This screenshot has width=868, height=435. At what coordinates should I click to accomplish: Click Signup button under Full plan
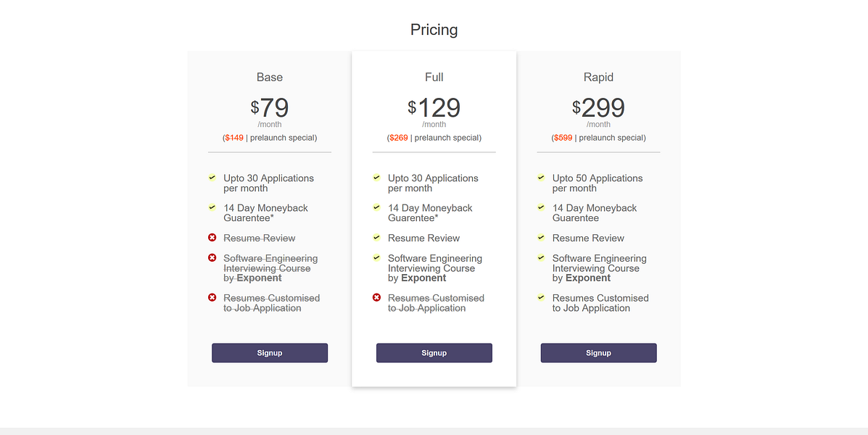point(434,353)
